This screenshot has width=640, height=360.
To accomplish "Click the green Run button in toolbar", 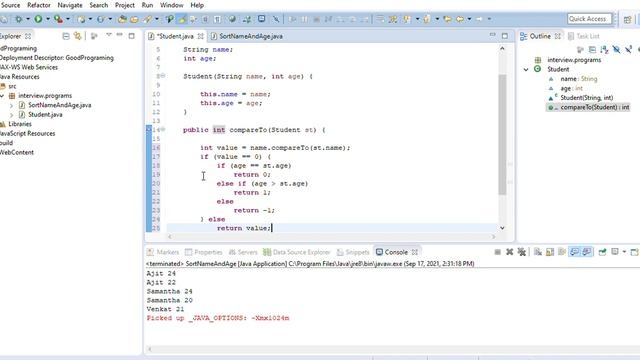I will point(38,19).
